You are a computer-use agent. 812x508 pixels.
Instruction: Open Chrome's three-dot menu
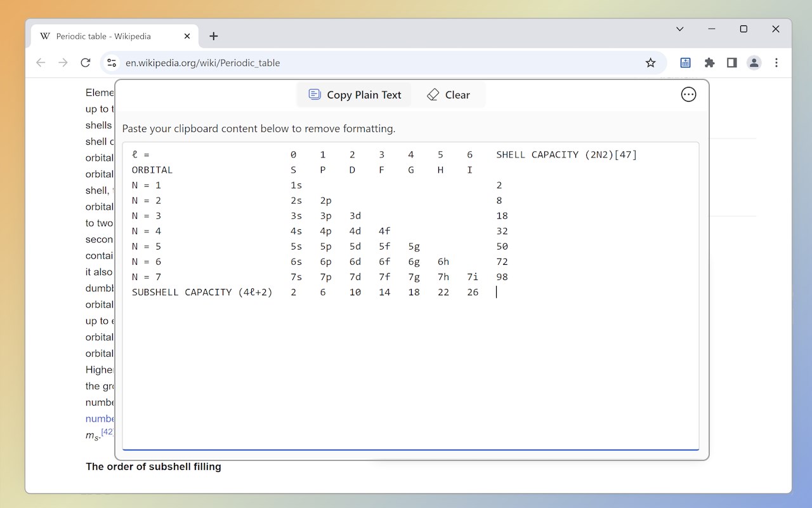[776, 63]
